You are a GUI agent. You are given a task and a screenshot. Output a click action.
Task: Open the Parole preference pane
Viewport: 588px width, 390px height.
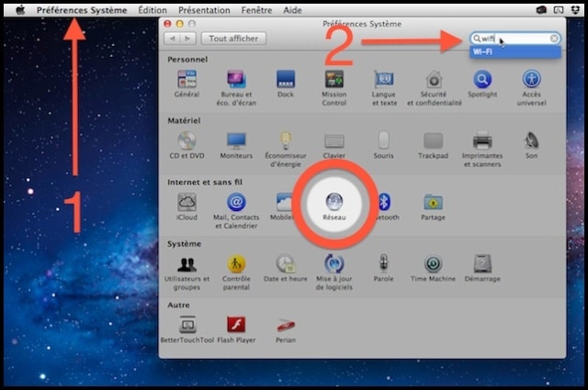[384, 268]
